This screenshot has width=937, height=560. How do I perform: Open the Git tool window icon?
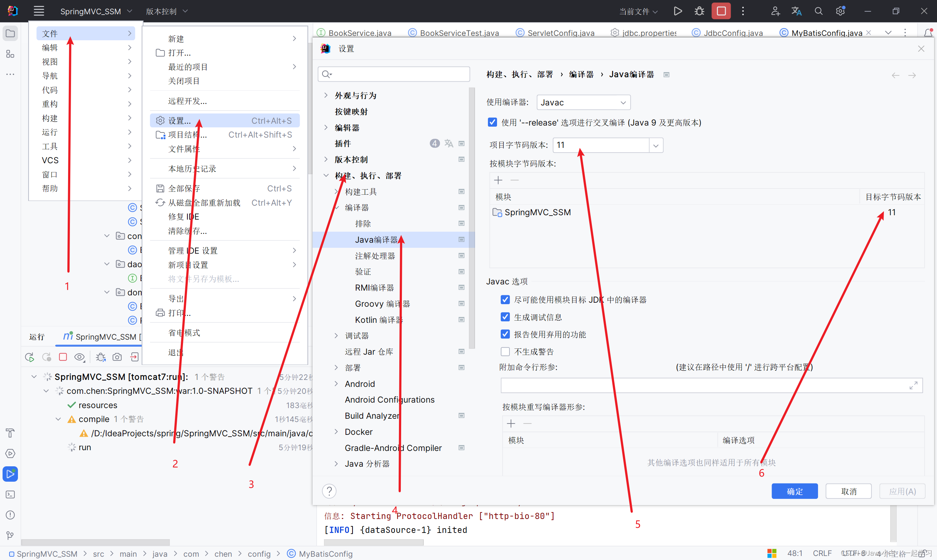coord(10,535)
